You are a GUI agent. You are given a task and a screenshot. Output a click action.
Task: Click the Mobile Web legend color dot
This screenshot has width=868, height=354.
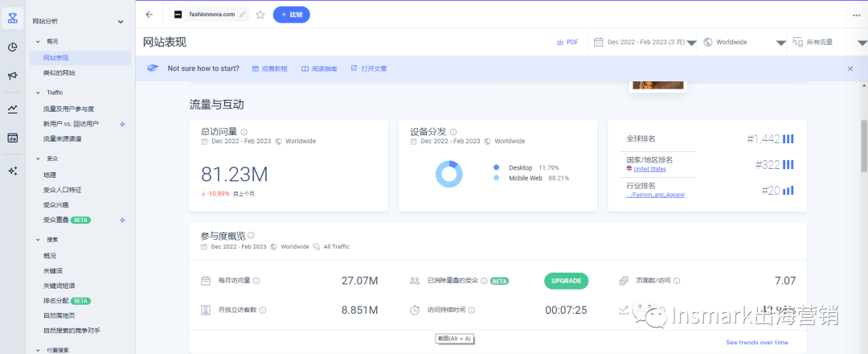[x=496, y=178]
